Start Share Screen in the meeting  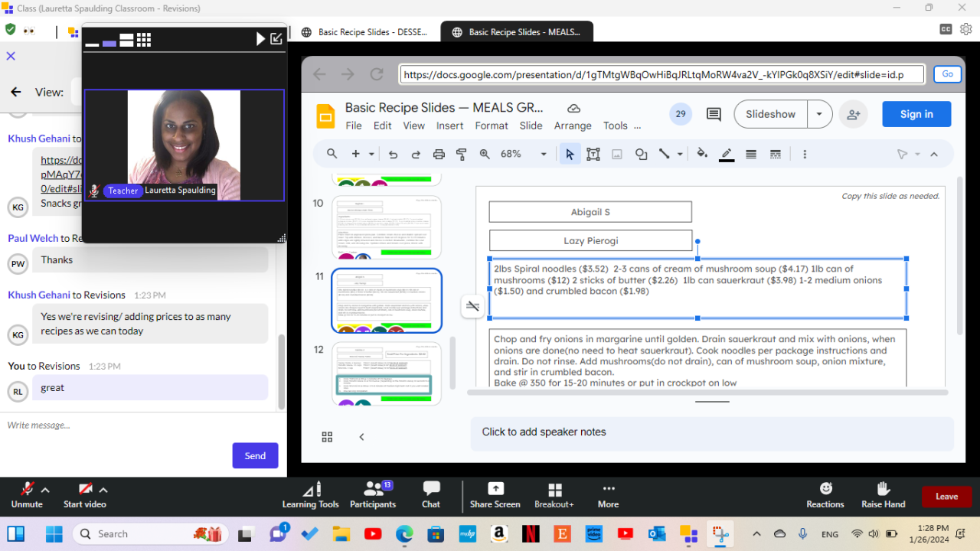(495, 495)
